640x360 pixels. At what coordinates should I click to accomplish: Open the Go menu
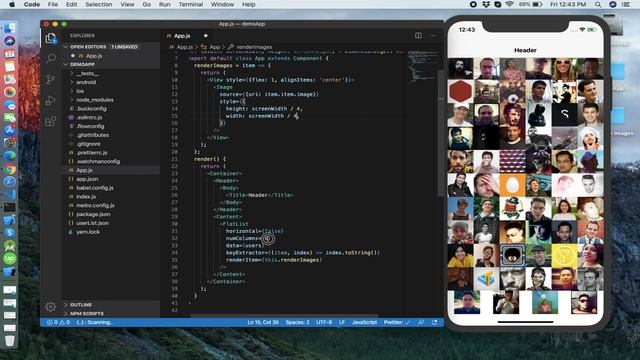point(147,4)
